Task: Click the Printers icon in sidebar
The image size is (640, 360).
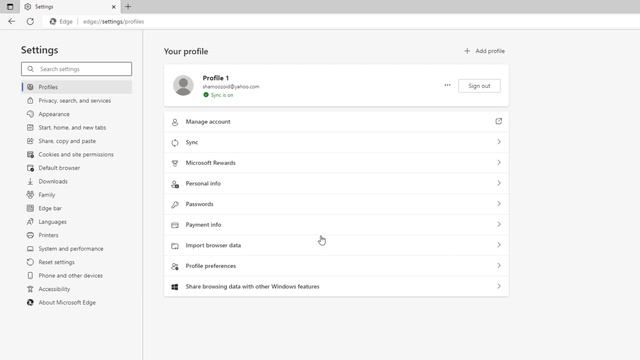Action: 30,235
